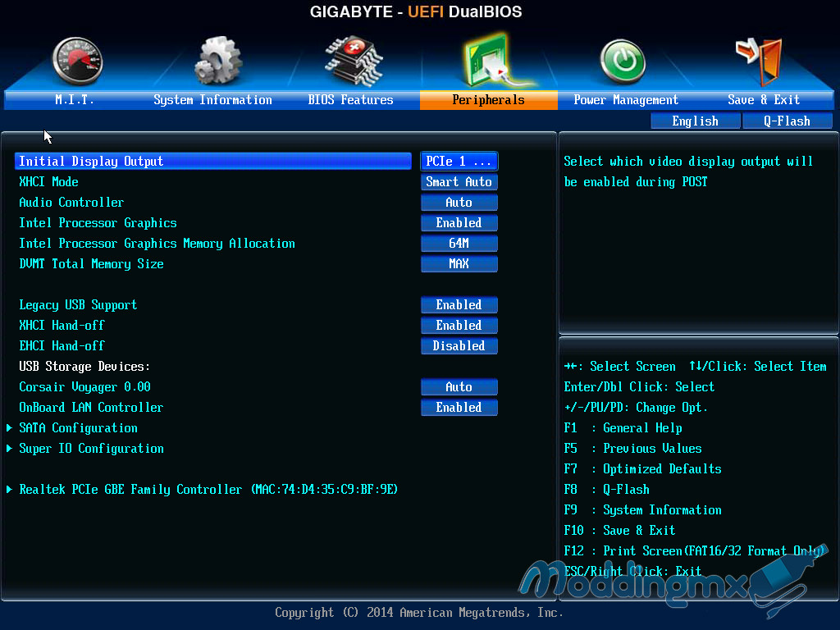
Task: Click the M.I.T. speedometer gauge icon
Action: 77,61
